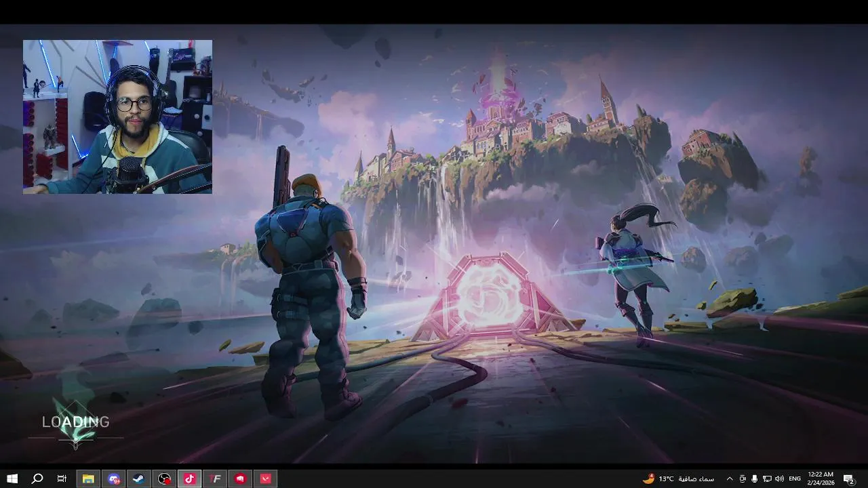The width and height of the screenshot is (868, 488).
Task: Open network settings tray icon
Action: click(767, 479)
